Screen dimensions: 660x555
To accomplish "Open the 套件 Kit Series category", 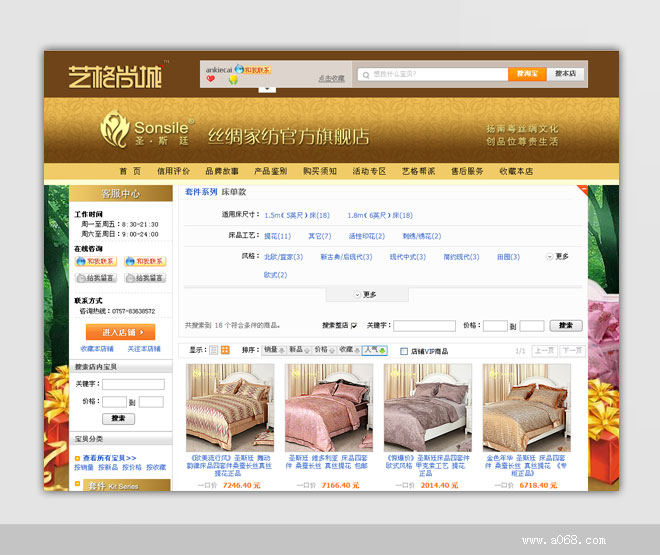I will (127, 485).
